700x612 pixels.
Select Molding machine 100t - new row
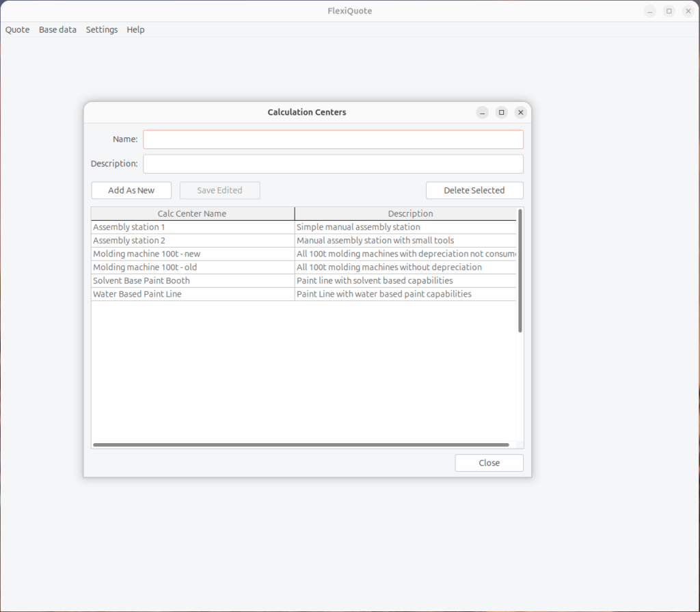tap(192, 254)
